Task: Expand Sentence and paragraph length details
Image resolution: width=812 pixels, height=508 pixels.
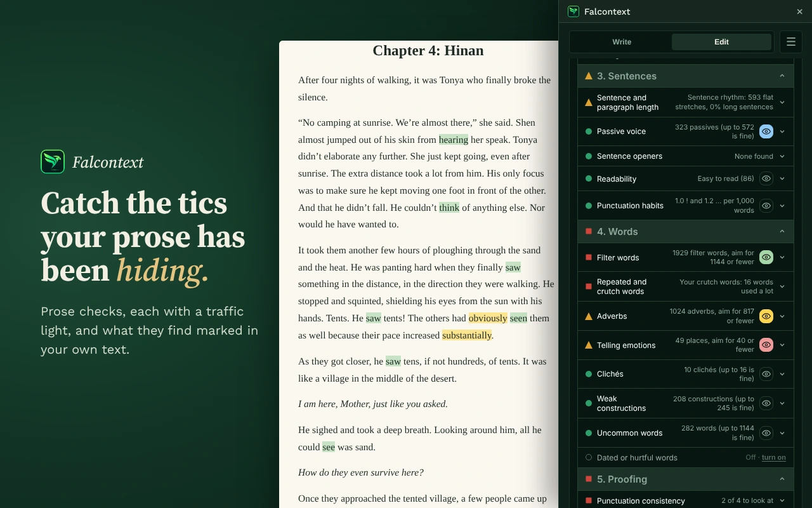Action: [x=782, y=102]
